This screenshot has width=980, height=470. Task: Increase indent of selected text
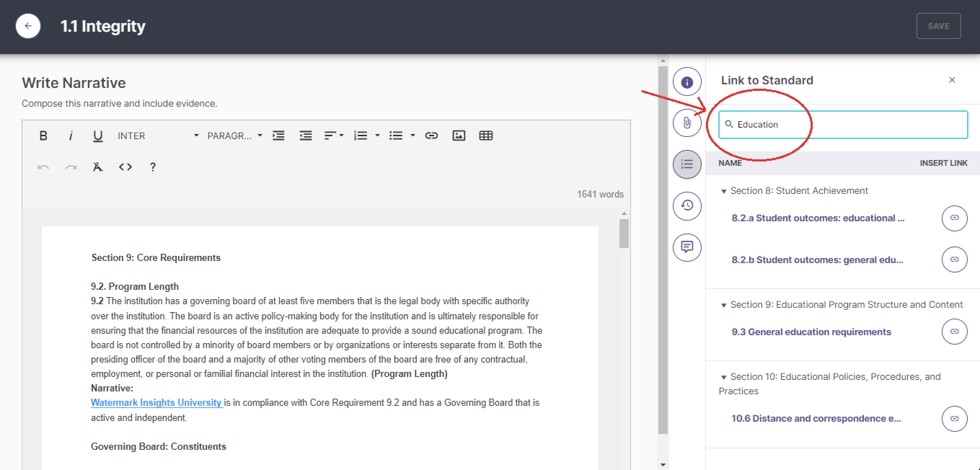pos(278,136)
